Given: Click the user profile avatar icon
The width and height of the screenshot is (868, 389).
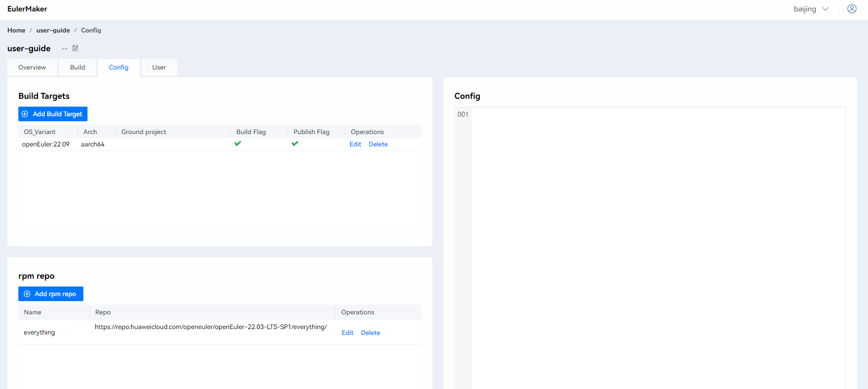Looking at the screenshot, I should (852, 9).
